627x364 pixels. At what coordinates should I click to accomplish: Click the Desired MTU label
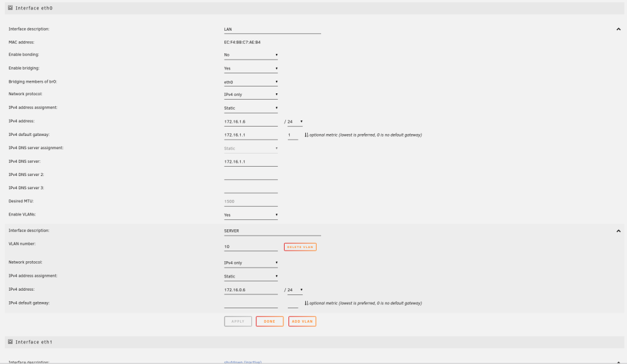pyautogui.click(x=21, y=201)
